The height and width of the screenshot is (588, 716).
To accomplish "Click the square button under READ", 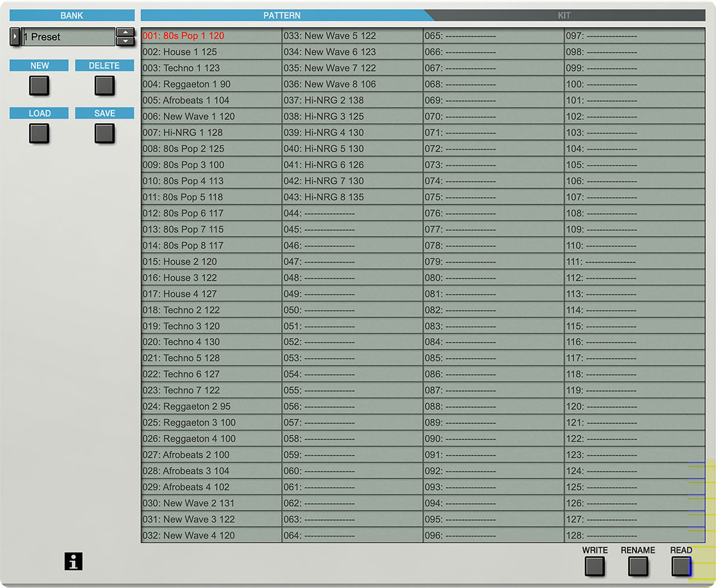I will point(681,567).
